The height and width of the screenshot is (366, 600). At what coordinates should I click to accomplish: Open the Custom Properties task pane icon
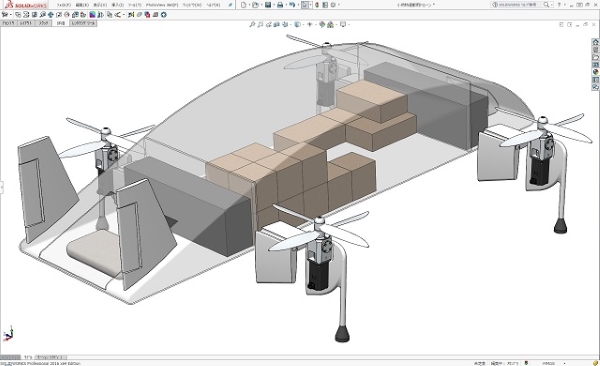tap(595, 80)
